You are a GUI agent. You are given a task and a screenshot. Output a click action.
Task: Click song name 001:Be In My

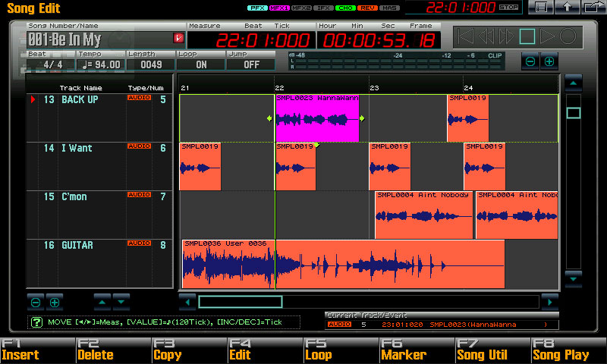pos(64,39)
